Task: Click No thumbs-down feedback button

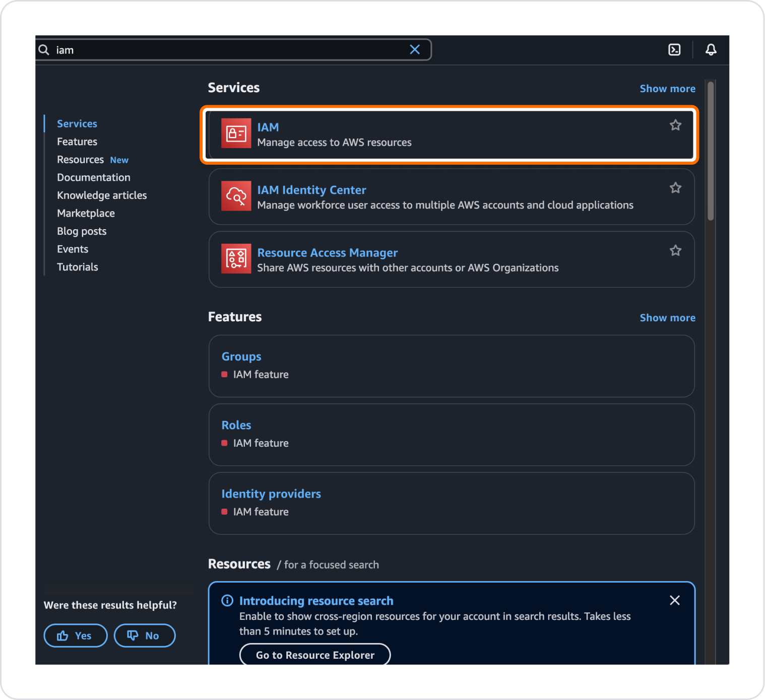Action: coord(145,636)
